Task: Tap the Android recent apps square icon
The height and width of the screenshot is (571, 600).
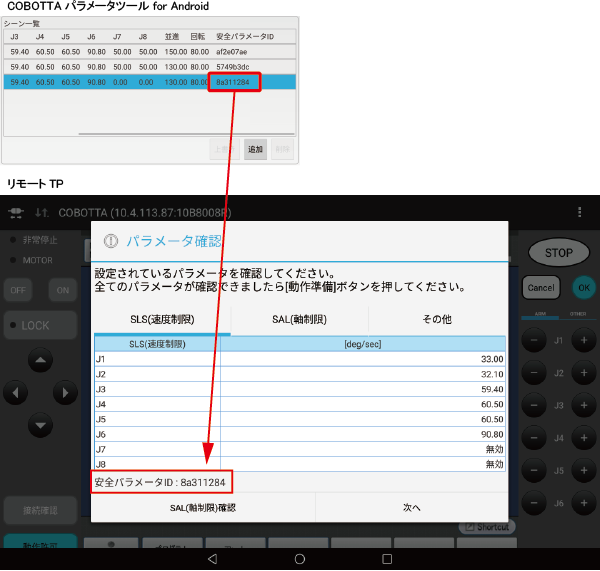Action: click(x=387, y=557)
